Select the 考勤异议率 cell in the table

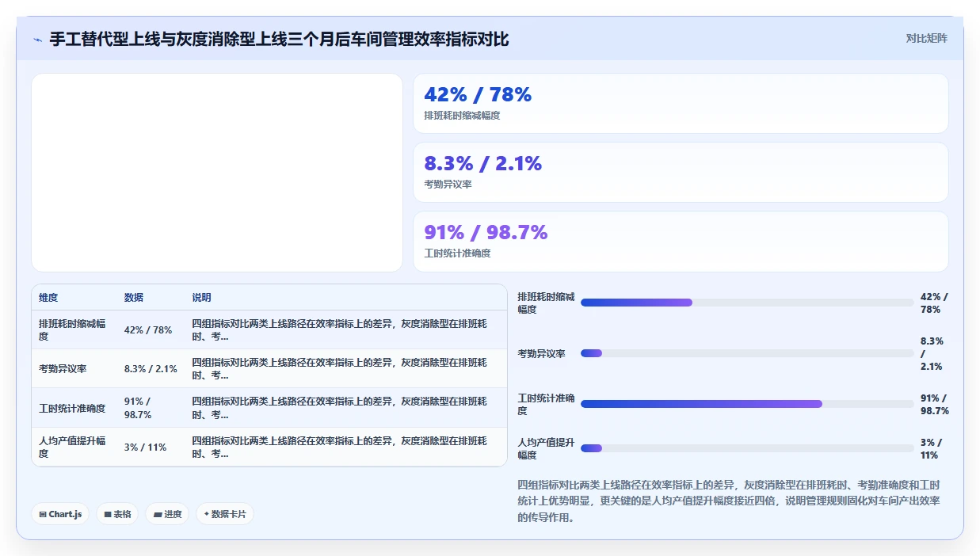(63, 369)
